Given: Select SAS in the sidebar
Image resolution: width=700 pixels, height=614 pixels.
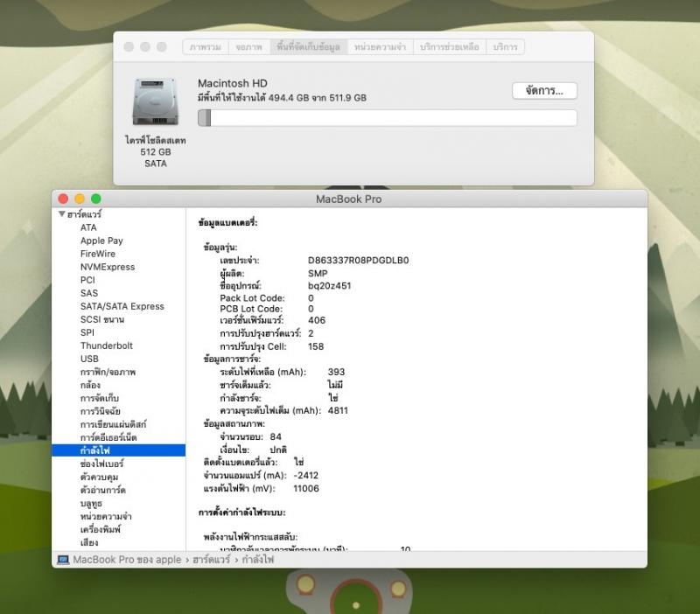Looking at the screenshot, I should (89, 293).
